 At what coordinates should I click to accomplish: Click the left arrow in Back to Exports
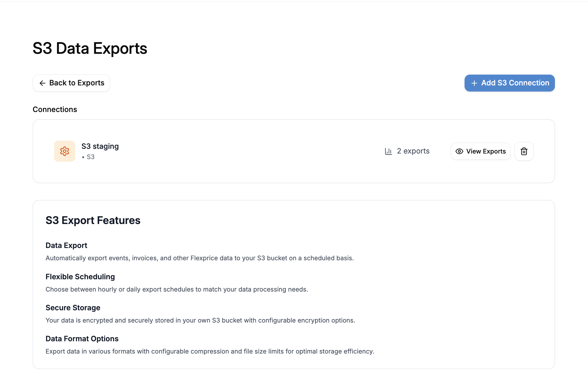[x=42, y=83]
